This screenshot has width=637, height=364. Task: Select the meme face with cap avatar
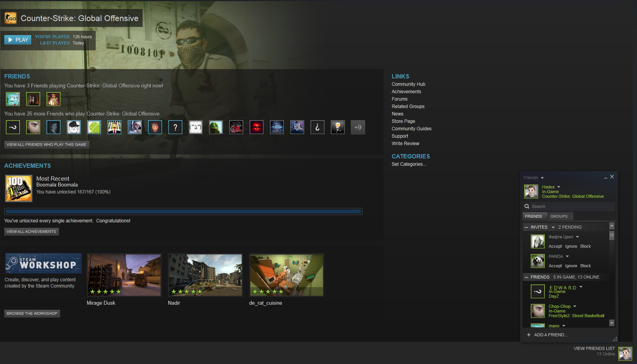coord(74,127)
